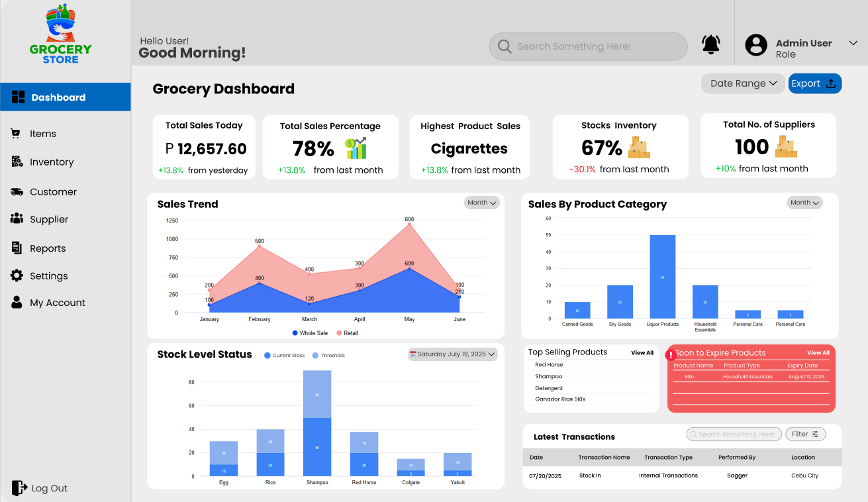Toggle Whole Sale legend in Sales Trend

pyautogui.click(x=310, y=333)
